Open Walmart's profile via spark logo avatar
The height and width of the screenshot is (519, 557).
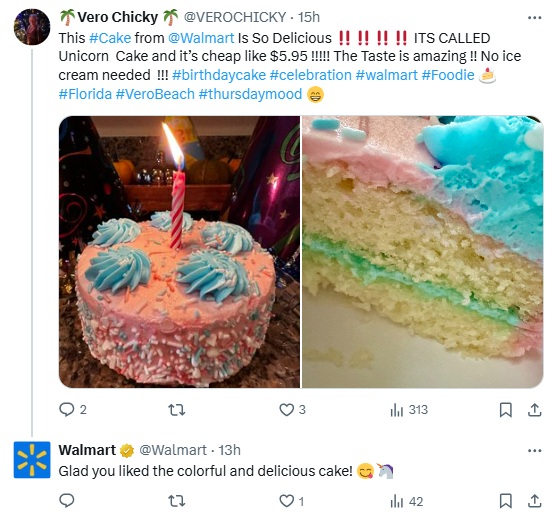point(32,460)
